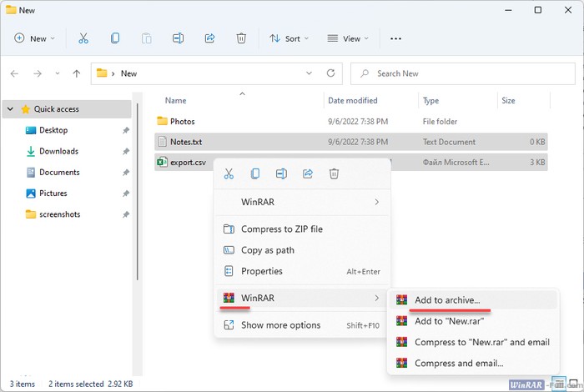
Task: Click the Delete icon in the top toolbar
Action: 241,38
